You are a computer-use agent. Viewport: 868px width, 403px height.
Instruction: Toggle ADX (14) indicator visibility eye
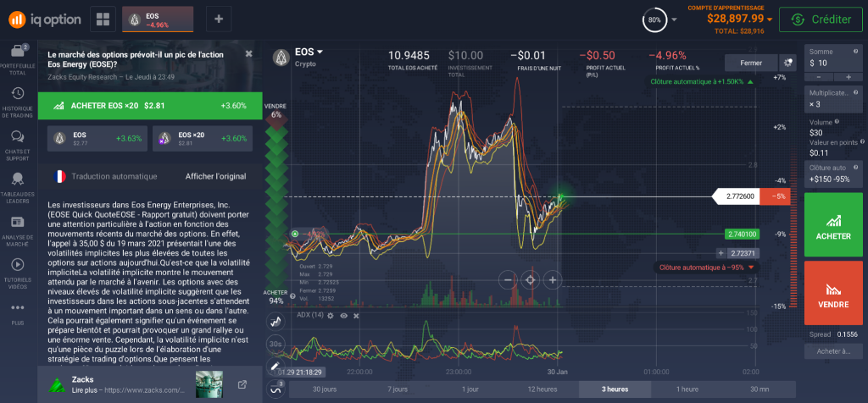pos(344,315)
